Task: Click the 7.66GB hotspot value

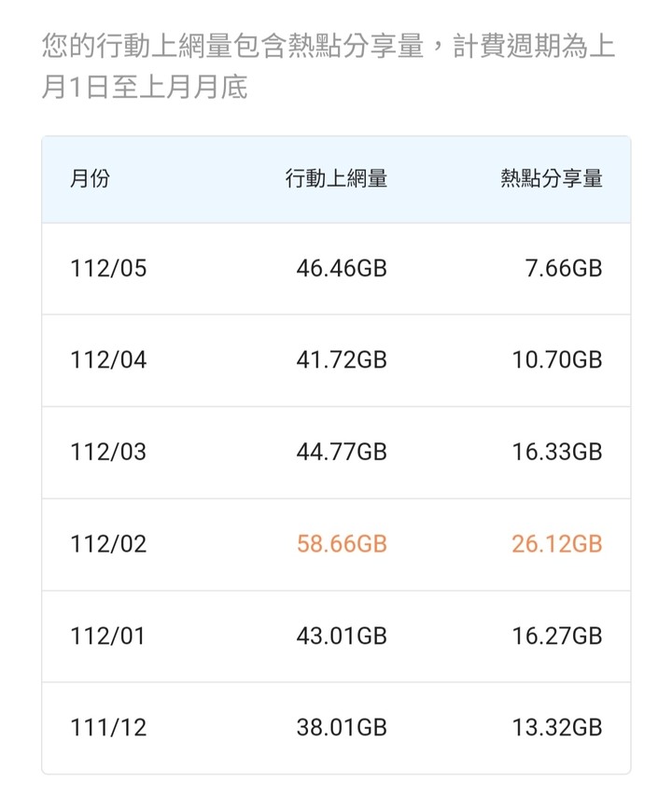Action: (564, 269)
